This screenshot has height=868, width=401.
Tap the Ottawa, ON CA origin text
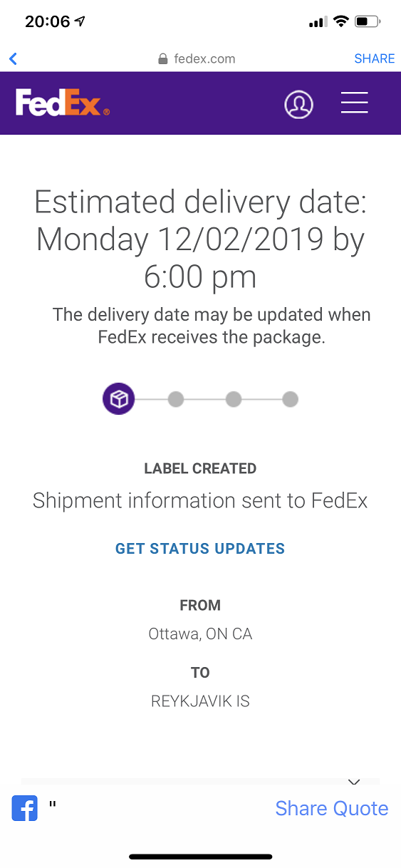pyautogui.click(x=200, y=634)
